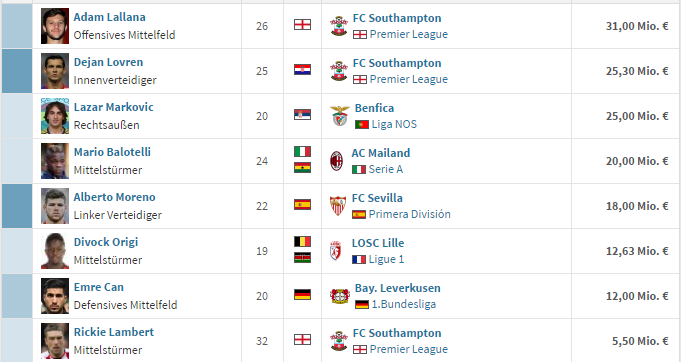The height and width of the screenshot is (362, 681).
Task: Click the Bayer Leverkusen club crest
Action: tap(340, 296)
